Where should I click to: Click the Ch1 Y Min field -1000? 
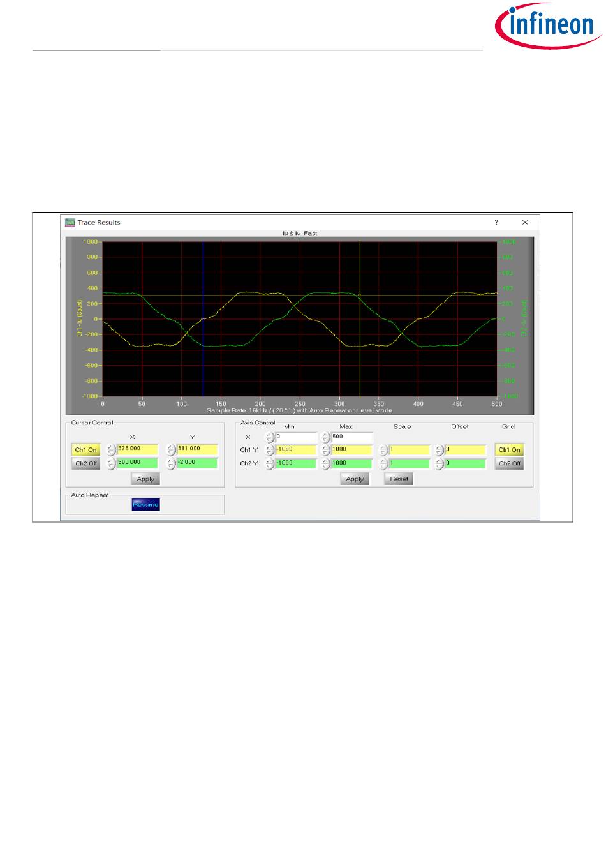296,450
